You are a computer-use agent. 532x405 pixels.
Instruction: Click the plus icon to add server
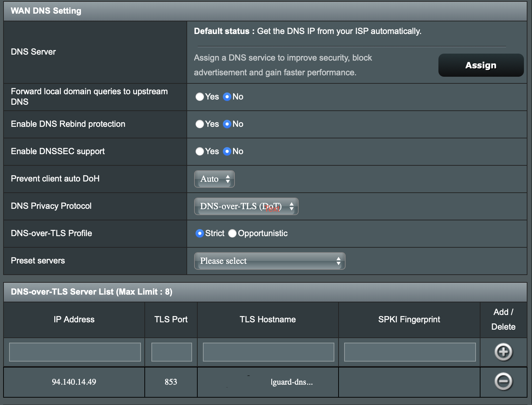[x=503, y=352]
